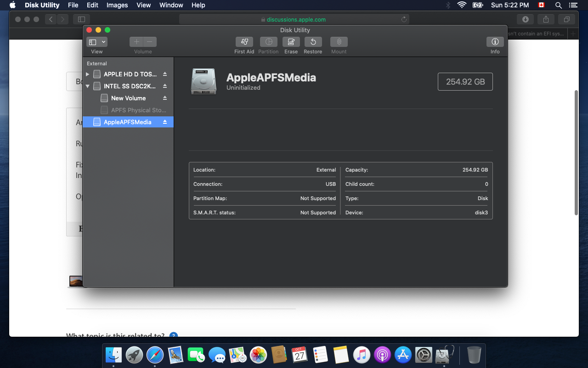The image size is (588, 368).
Task: Click the disk3 device value
Action: [481, 213]
